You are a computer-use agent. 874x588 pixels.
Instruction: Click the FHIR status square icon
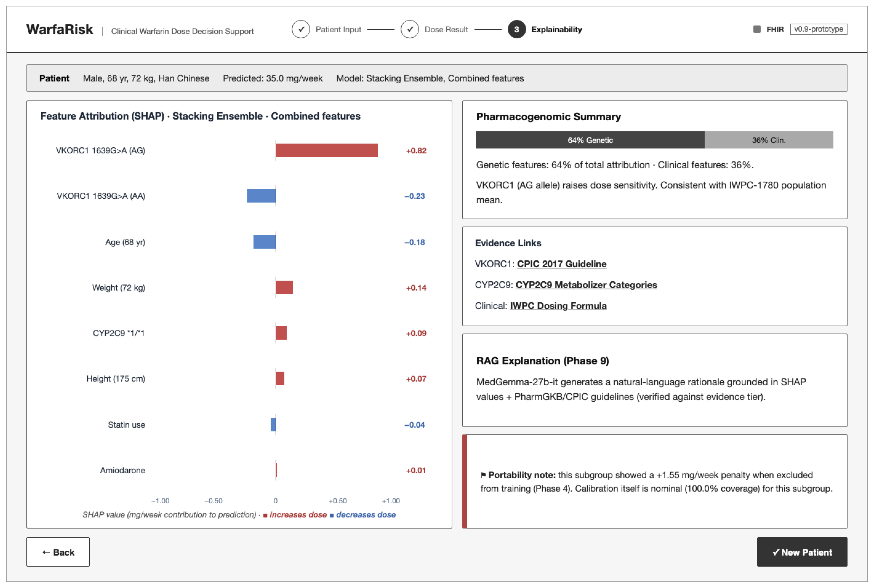tap(757, 29)
